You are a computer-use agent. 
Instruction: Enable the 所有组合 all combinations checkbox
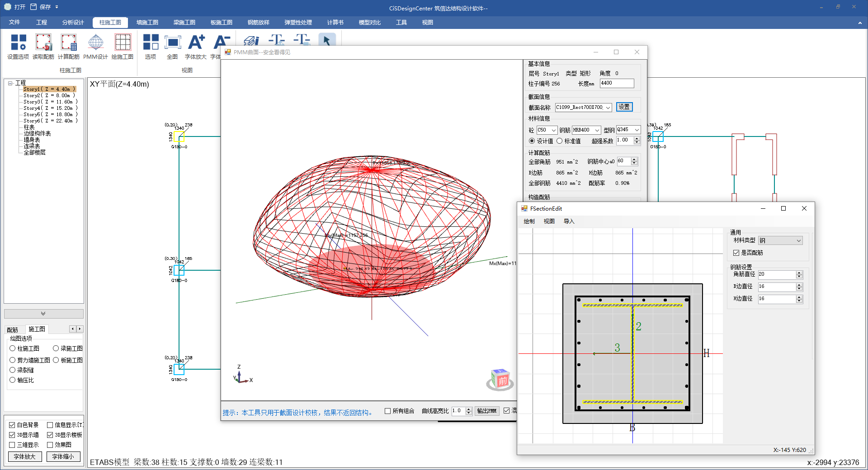point(387,411)
